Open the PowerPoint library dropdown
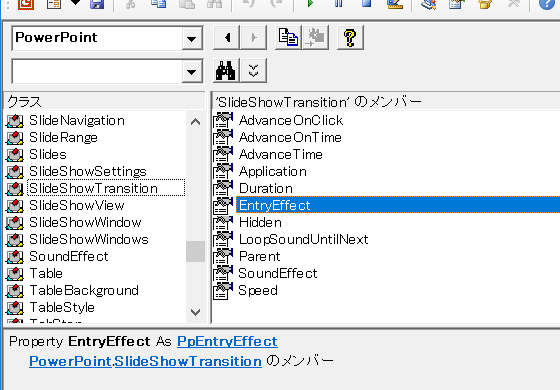Screen dimensions: 560x390 [x=192, y=38]
